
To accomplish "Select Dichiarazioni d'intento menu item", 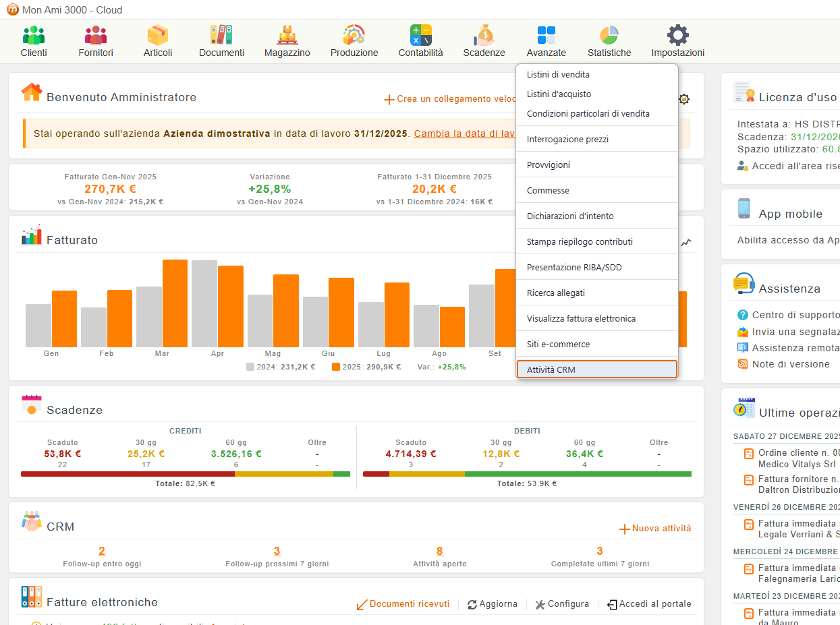I will pos(597,216).
